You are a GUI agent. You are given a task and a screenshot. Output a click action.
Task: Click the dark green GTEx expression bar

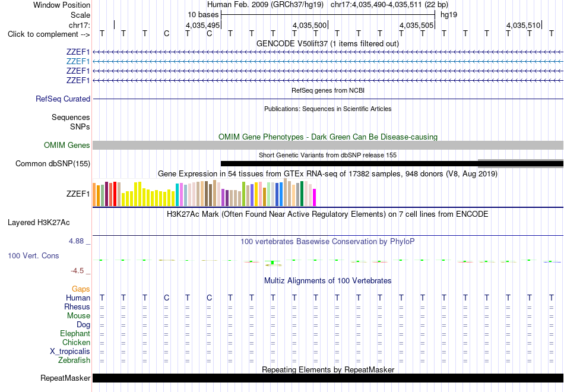pos(302,194)
